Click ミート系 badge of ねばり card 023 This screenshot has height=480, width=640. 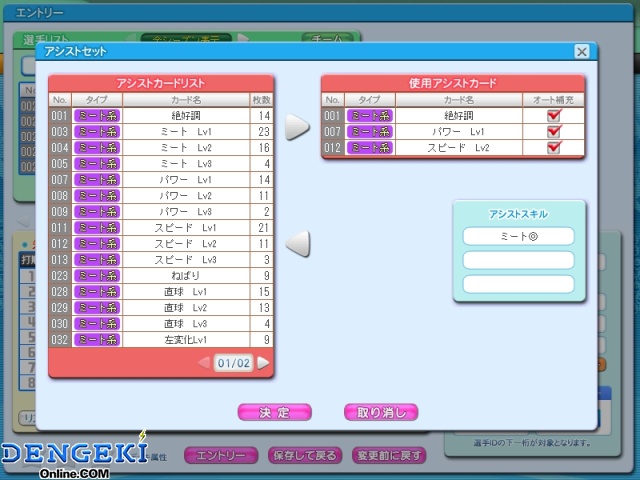(x=97, y=276)
